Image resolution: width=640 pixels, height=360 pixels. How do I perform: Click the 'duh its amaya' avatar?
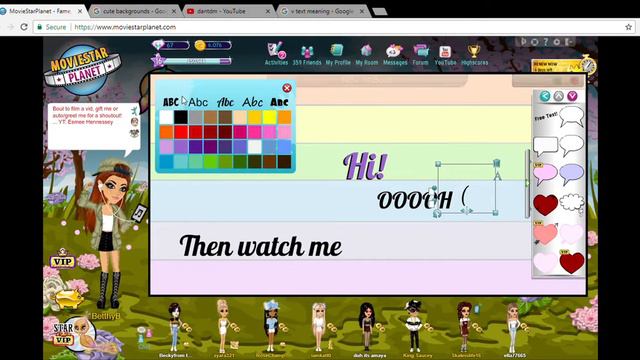coord(368,328)
